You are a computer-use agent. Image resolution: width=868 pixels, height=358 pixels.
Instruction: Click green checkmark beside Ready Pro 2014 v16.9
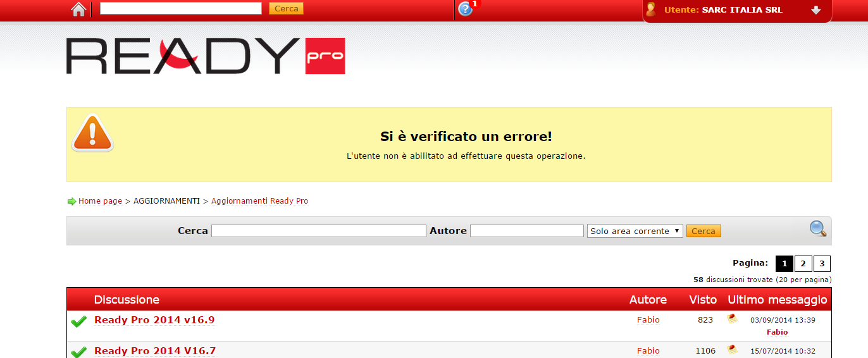(78, 322)
